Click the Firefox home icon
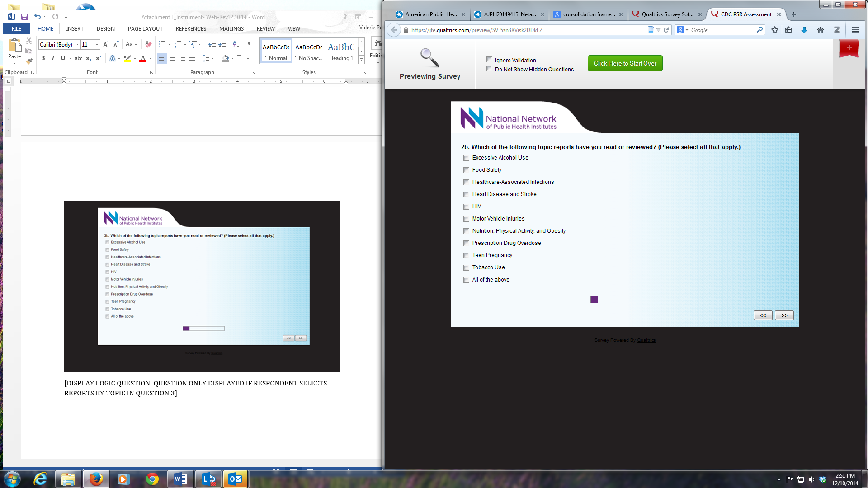Viewport: 868px width, 488px height. [x=820, y=30]
